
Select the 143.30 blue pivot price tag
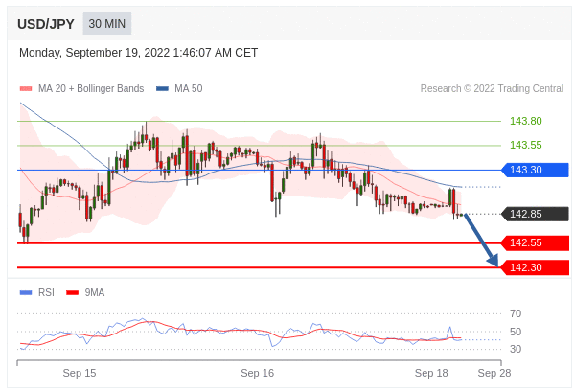tap(535, 170)
